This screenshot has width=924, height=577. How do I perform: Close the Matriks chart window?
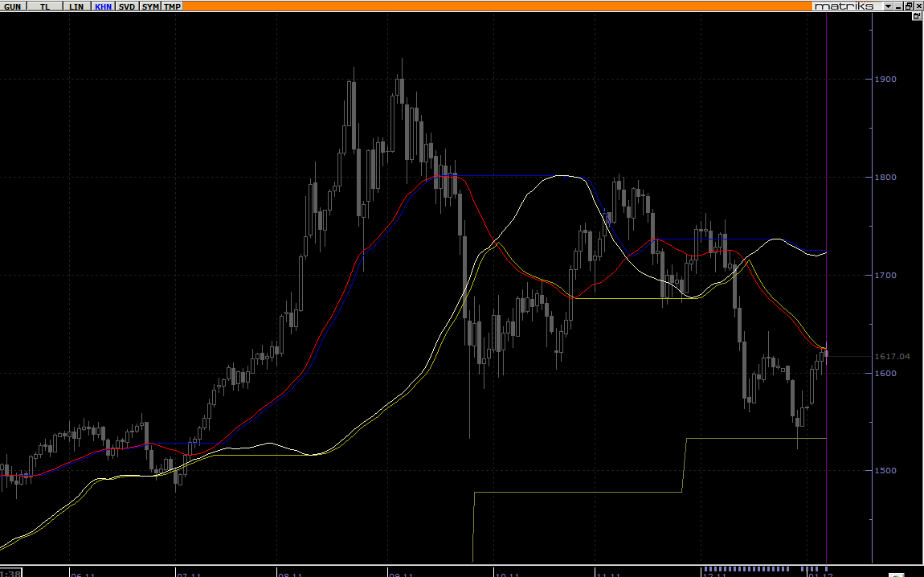[x=918, y=6]
